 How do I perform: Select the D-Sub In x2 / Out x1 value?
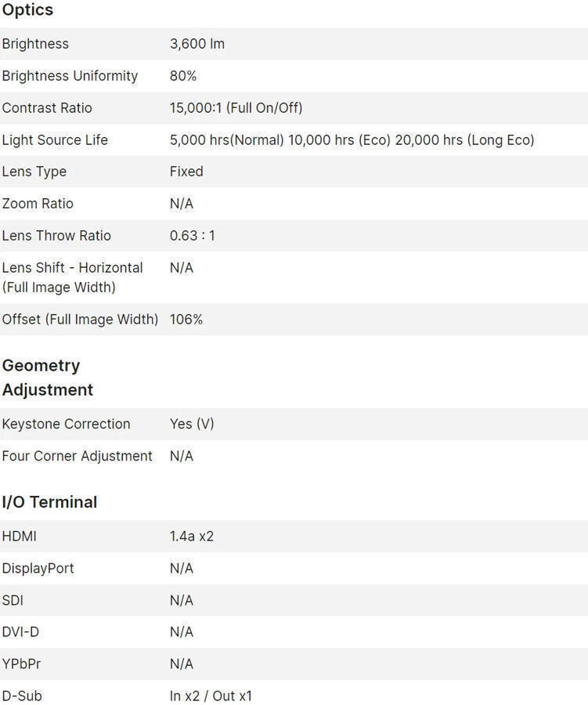pos(211,696)
